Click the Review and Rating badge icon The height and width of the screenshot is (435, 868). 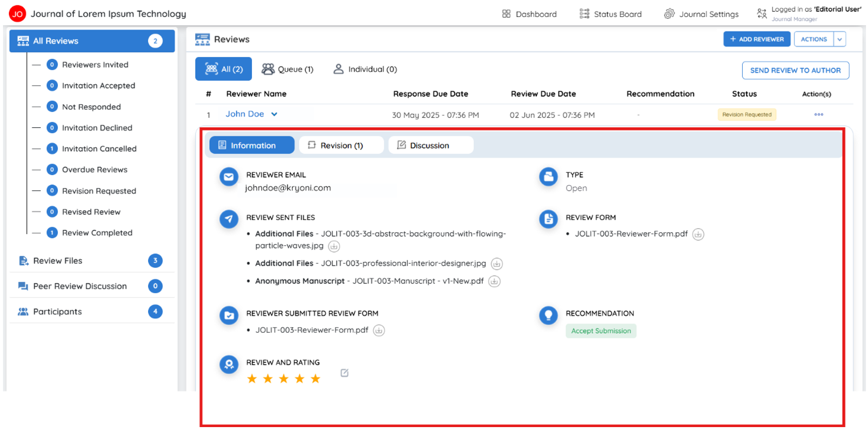[229, 365]
